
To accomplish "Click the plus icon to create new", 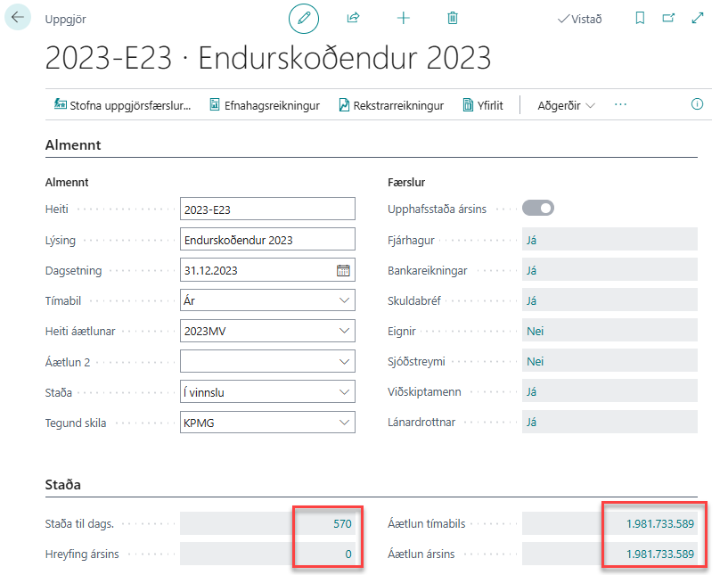I will coord(403,18).
